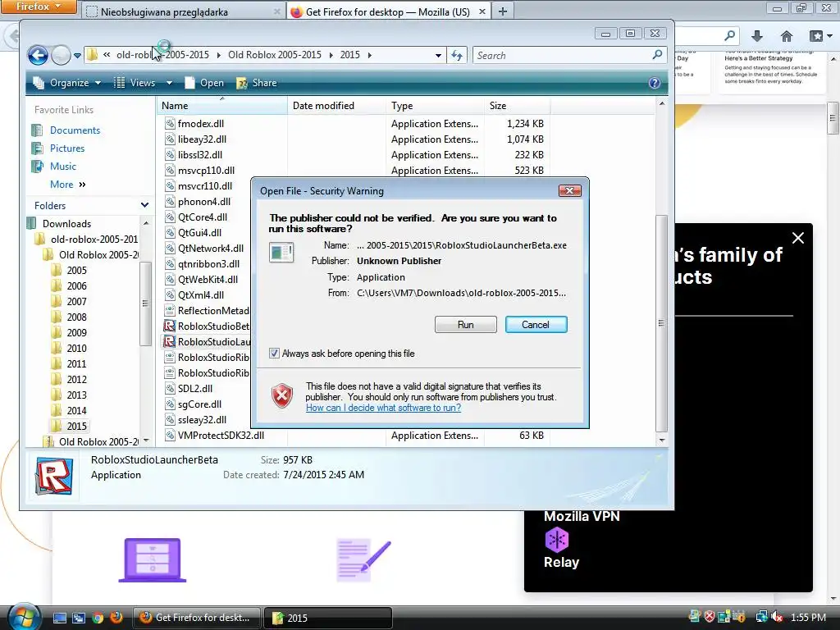This screenshot has height=630, width=840.
Task: Expand the Views dropdown arrow
Action: (x=169, y=83)
